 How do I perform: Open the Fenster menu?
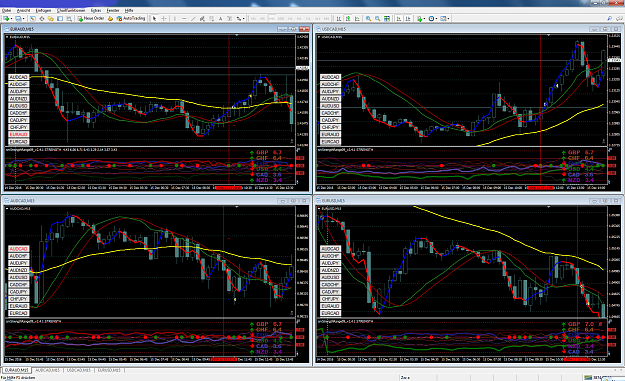point(113,10)
